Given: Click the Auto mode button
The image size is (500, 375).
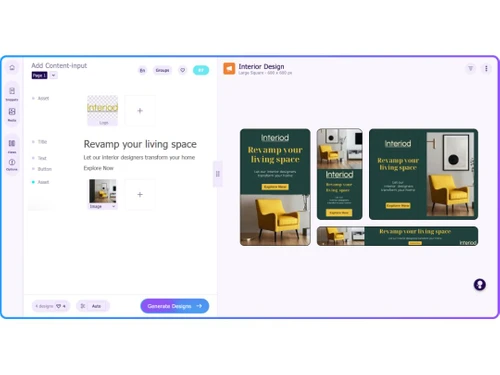Looking at the screenshot, I should pyautogui.click(x=96, y=306).
